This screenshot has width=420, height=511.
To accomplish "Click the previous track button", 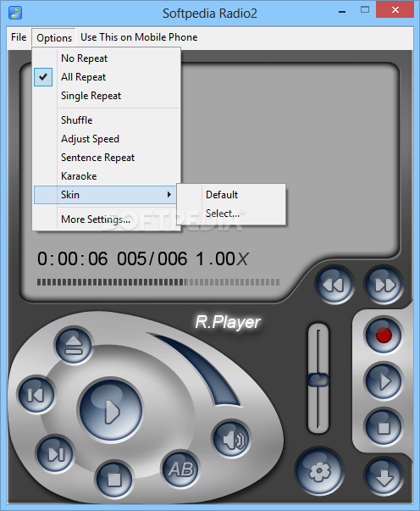I will pyautogui.click(x=36, y=395).
